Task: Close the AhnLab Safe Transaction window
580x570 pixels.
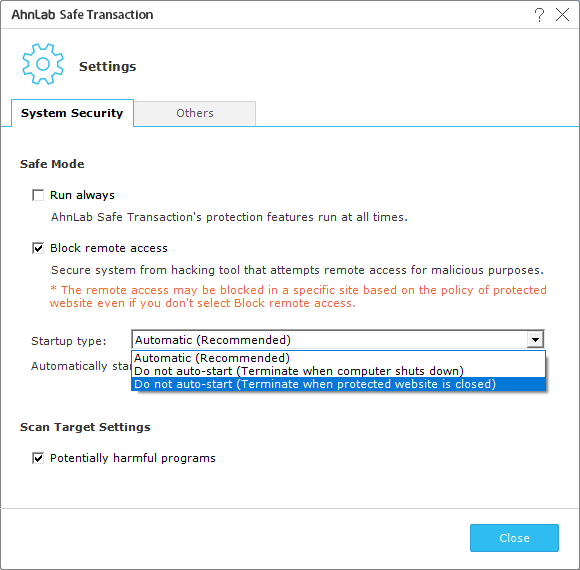Action: coord(562,15)
